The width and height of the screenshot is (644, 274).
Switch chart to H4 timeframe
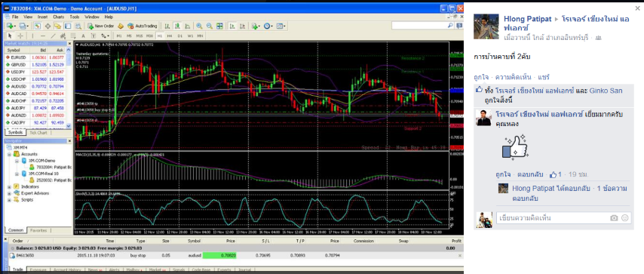coord(170,35)
